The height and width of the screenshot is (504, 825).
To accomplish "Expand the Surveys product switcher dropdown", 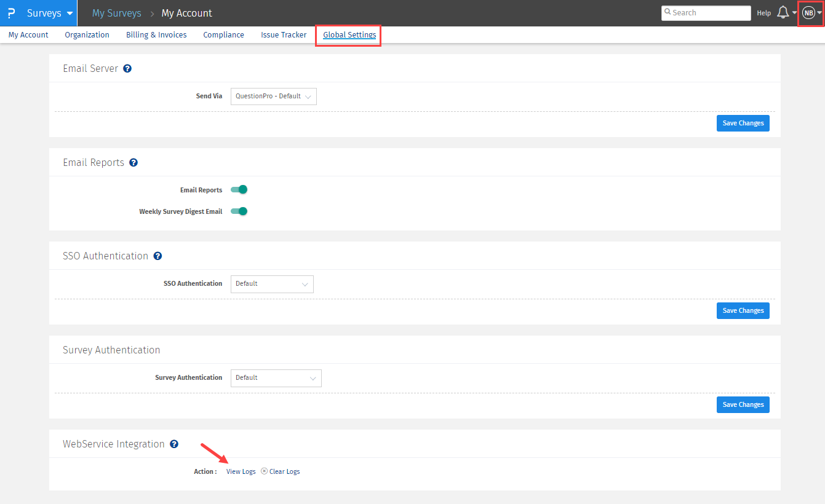I will [x=50, y=13].
